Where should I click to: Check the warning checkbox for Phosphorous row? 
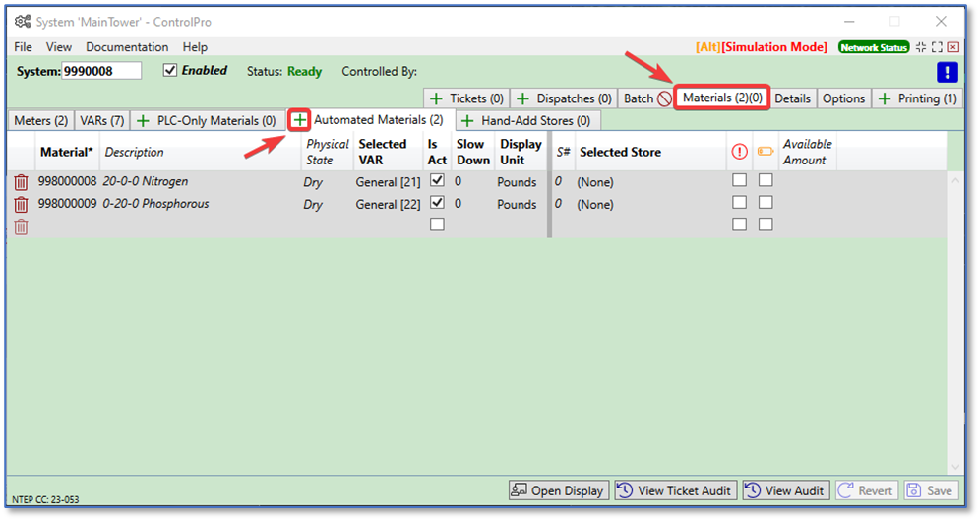point(739,203)
